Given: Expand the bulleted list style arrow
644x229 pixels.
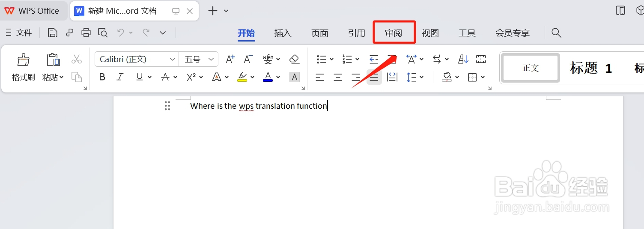Looking at the screenshot, I should tap(331, 59).
